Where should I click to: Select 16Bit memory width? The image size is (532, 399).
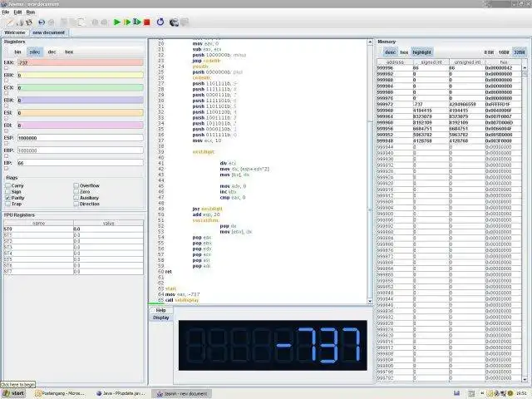tap(504, 52)
